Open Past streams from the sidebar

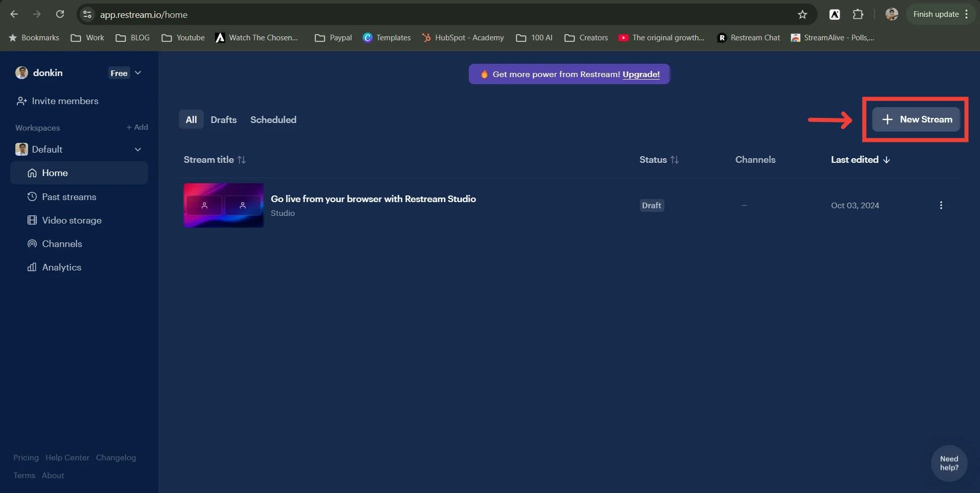click(62, 197)
